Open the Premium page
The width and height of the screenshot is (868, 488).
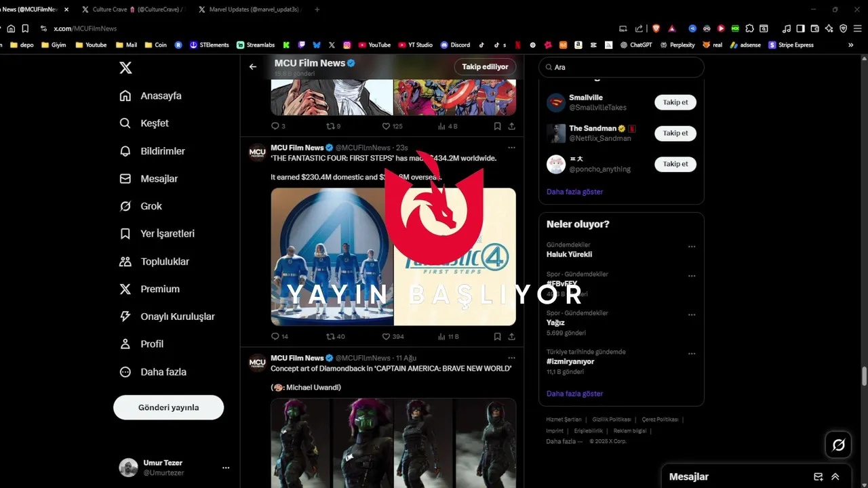click(x=149, y=289)
